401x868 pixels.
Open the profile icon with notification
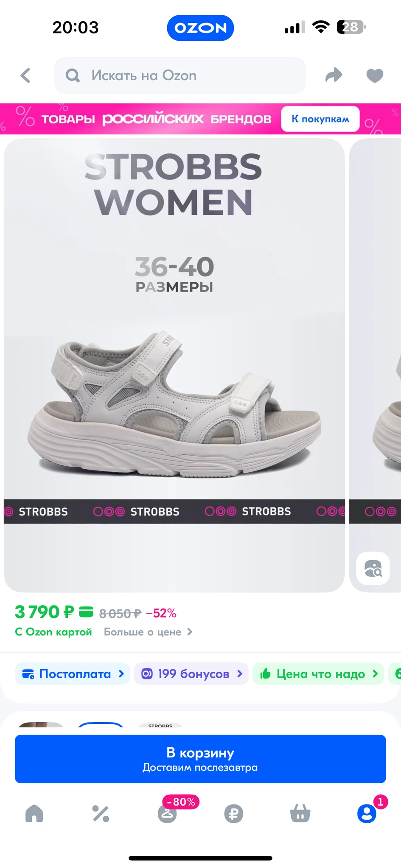(x=367, y=813)
